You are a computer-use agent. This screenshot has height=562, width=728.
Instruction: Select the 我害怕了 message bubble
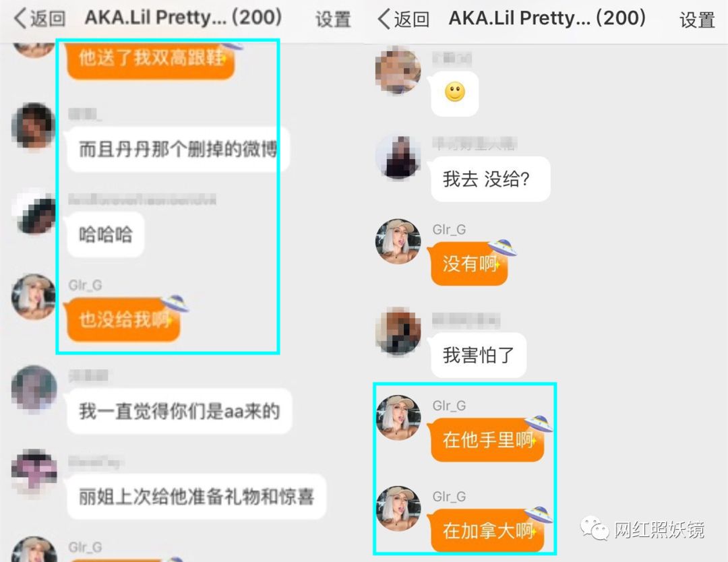[479, 355]
